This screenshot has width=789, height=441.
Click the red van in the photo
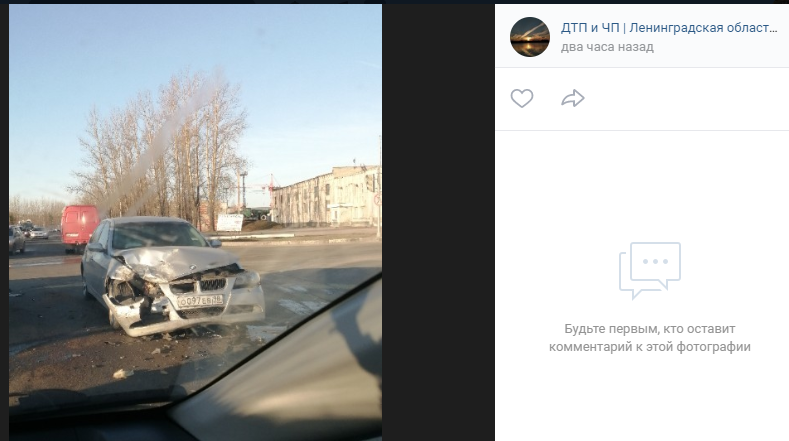[80, 228]
